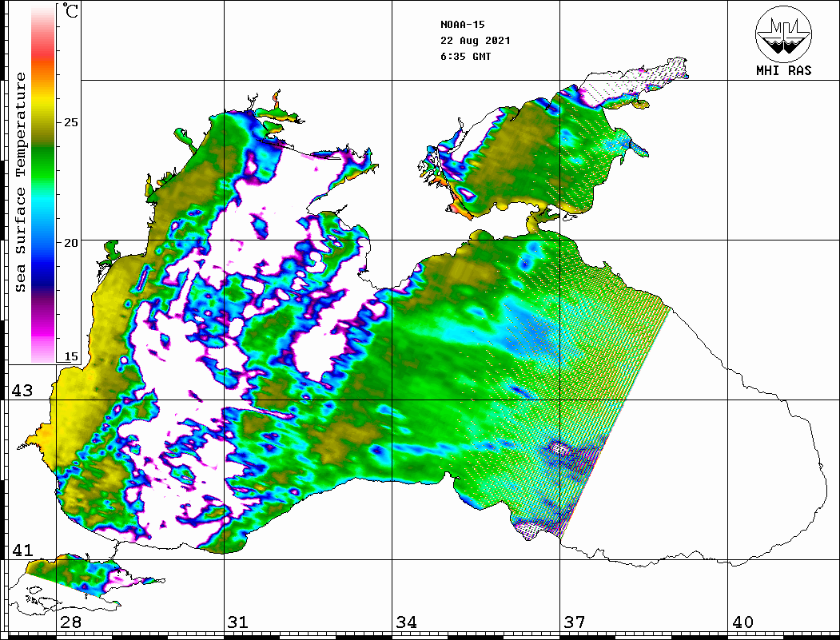840x640 pixels.
Task: Click the °C unit label atop the scale
Action: [71, 12]
